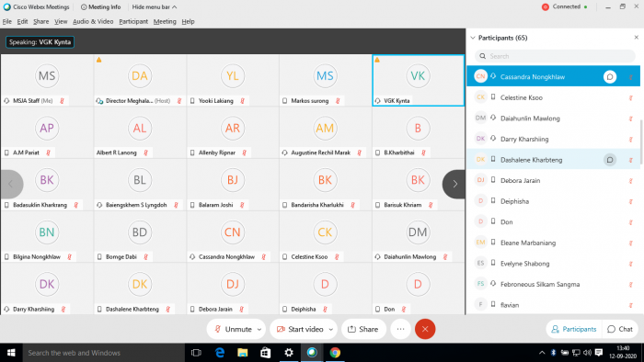
Task: Open audio options arrow next to Unmute
Action: click(259, 329)
